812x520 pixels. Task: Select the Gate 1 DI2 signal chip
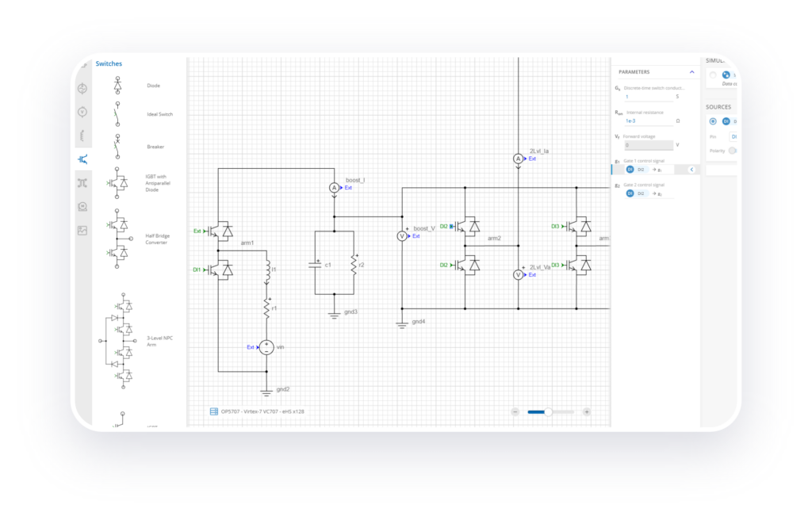[637, 170]
